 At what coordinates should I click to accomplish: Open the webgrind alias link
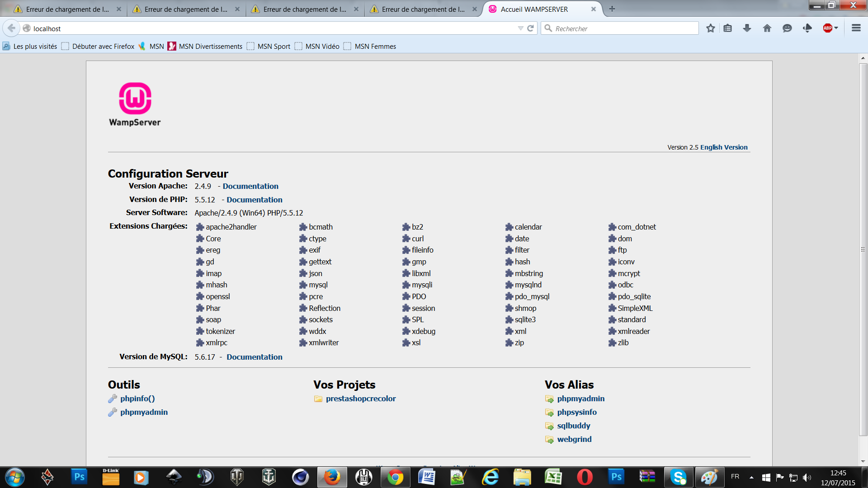[574, 439]
